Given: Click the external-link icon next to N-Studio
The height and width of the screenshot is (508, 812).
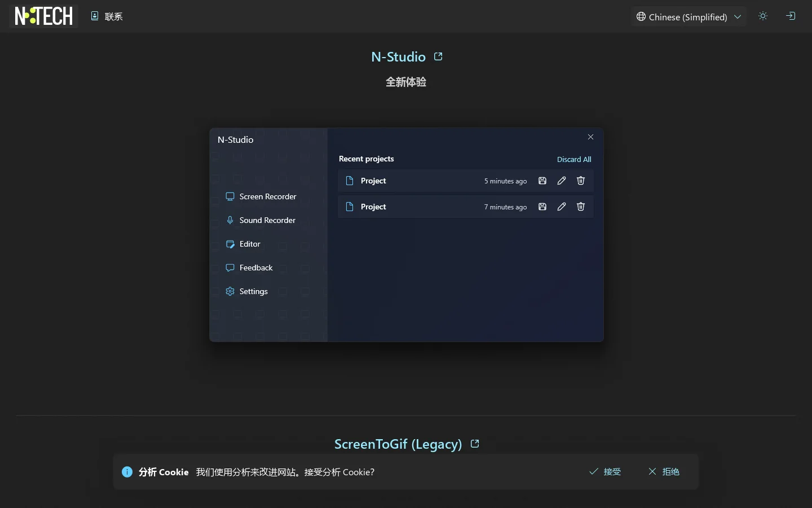Looking at the screenshot, I should point(438,56).
